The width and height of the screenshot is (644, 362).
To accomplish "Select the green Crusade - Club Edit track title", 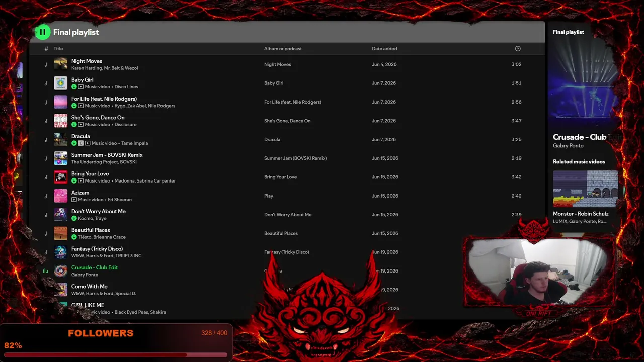I will pos(95,267).
